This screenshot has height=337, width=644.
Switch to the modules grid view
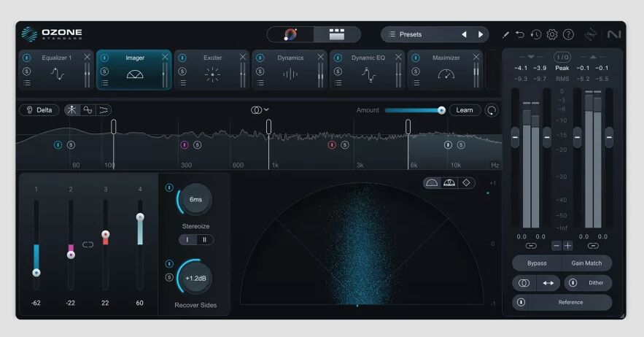(336, 34)
